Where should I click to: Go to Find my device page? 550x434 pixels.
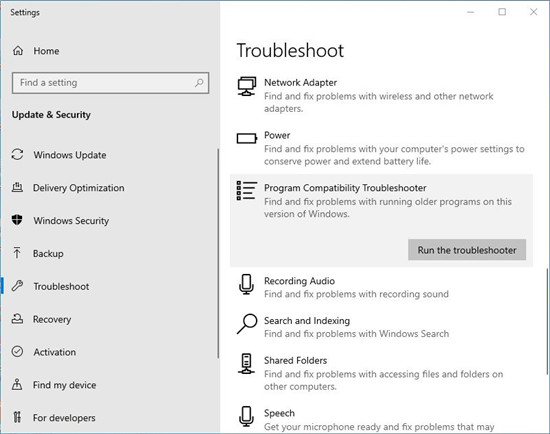click(64, 385)
